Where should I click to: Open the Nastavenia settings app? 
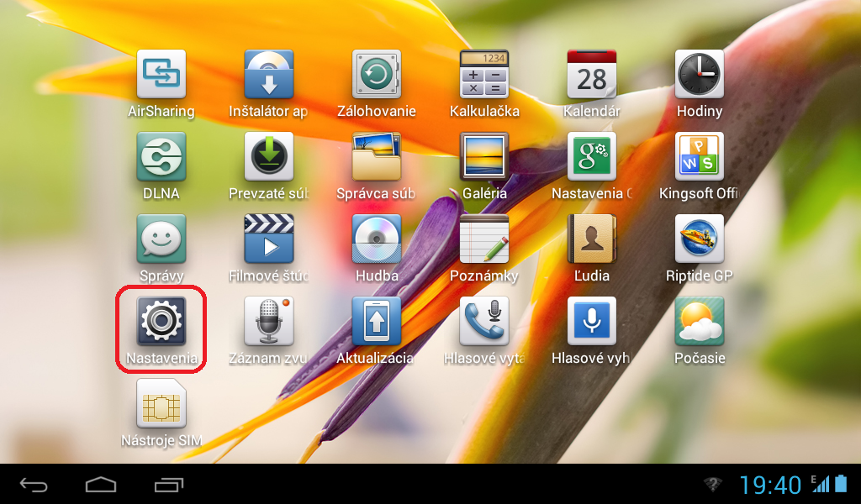coord(161,322)
